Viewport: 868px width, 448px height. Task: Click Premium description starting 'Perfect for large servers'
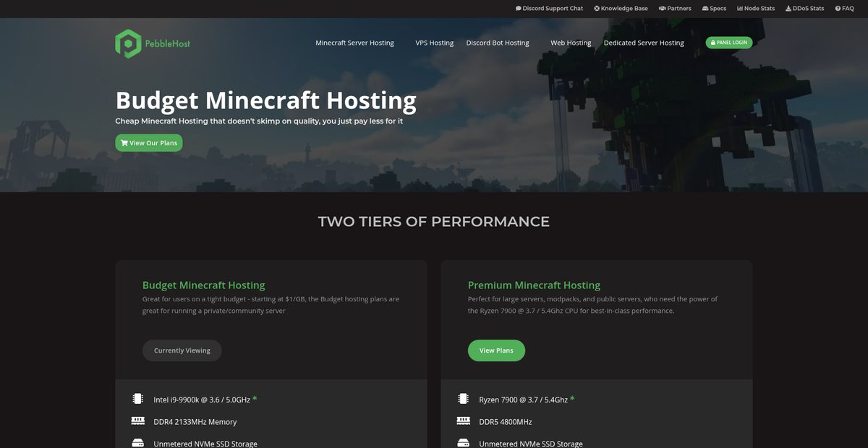pyautogui.click(x=592, y=305)
